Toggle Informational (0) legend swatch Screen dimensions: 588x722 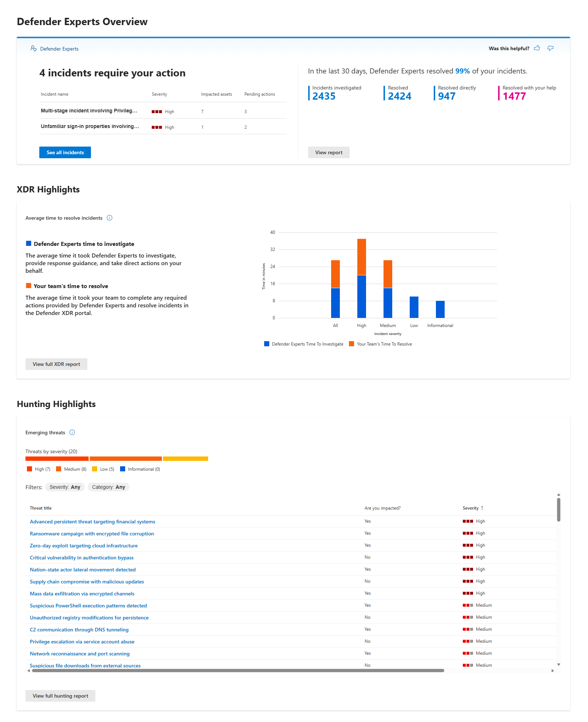coord(123,469)
